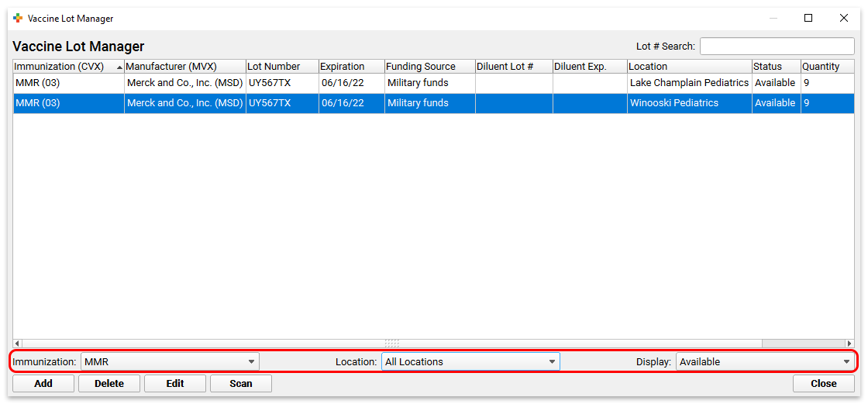Click the Scan button
This screenshot has width=868, height=404.
(x=241, y=384)
